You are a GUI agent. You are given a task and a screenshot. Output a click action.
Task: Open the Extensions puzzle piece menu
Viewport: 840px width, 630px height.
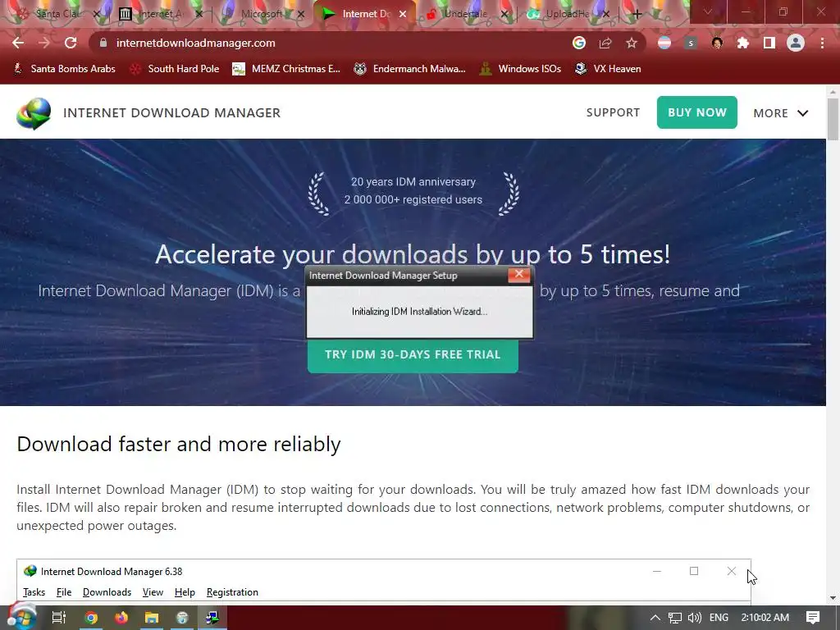coord(743,43)
